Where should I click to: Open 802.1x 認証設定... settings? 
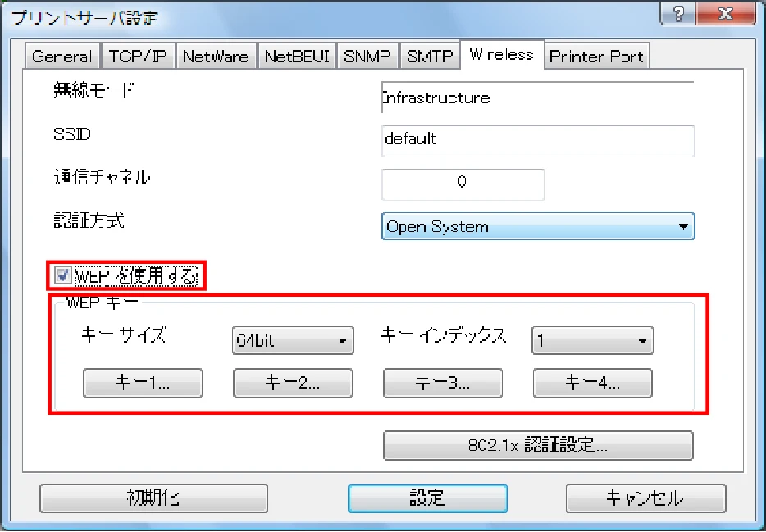point(538,445)
